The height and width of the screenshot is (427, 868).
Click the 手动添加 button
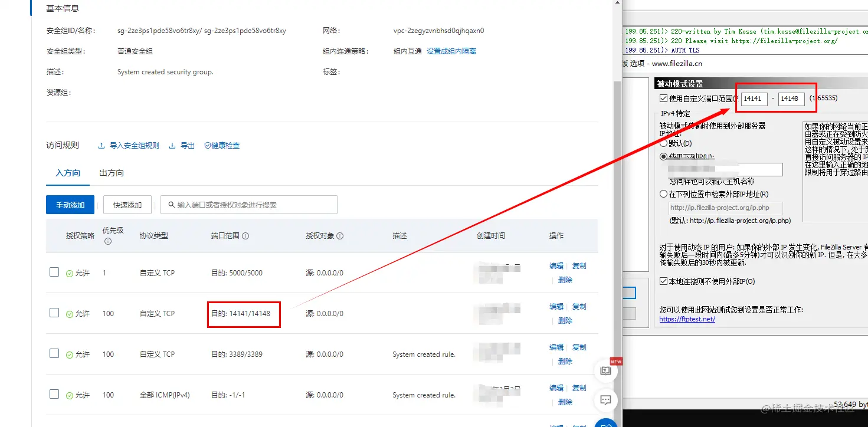tap(70, 205)
